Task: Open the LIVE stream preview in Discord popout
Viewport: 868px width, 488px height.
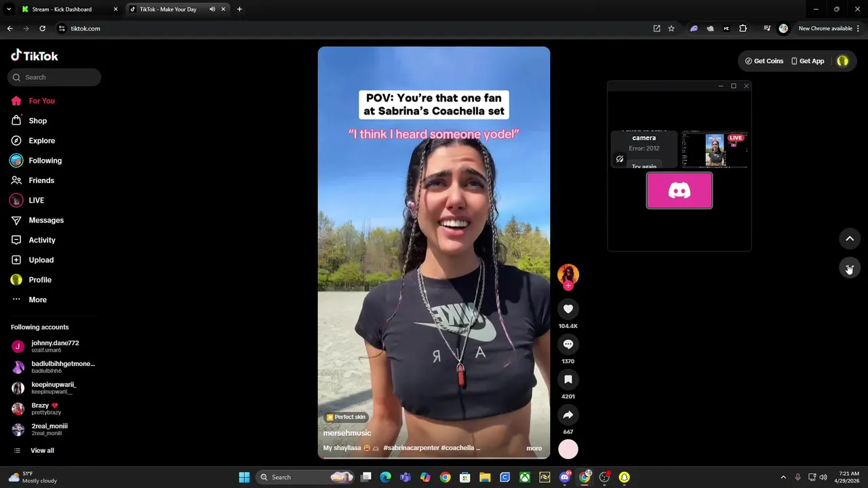Action: pyautogui.click(x=715, y=149)
